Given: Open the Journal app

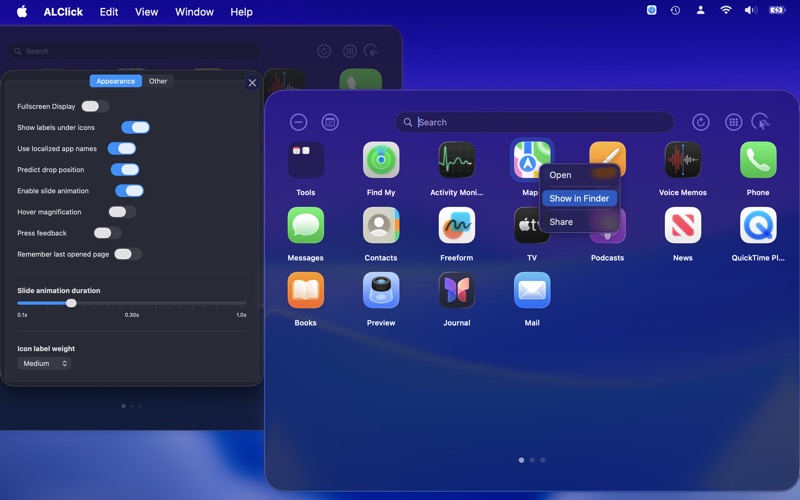Looking at the screenshot, I should 457,290.
